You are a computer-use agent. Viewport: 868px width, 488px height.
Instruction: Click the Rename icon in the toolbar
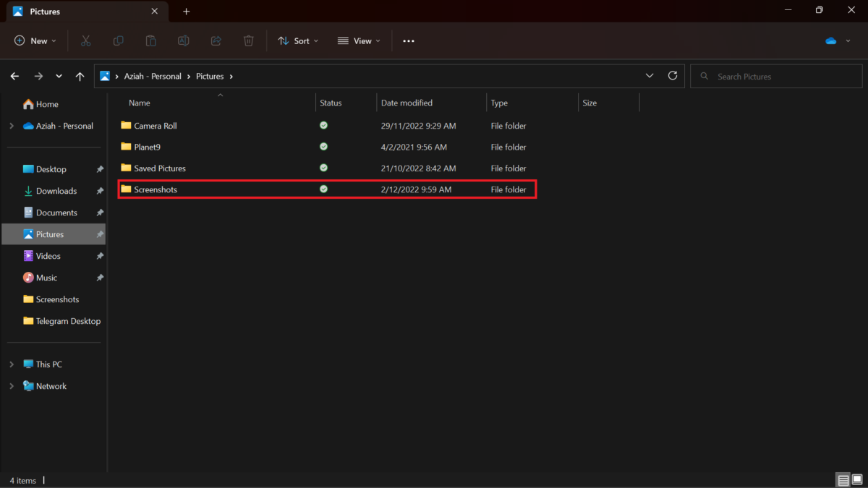point(183,41)
